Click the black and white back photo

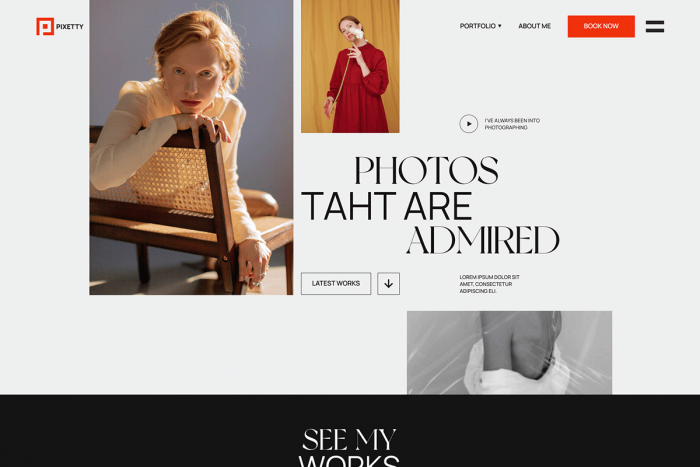point(509,353)
